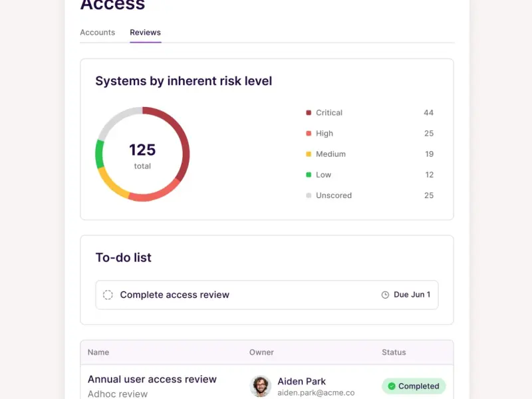Viewport: 532px width, 399px height.
Task: Click the green Low legend dot
Action: click(x=309, y=175)
